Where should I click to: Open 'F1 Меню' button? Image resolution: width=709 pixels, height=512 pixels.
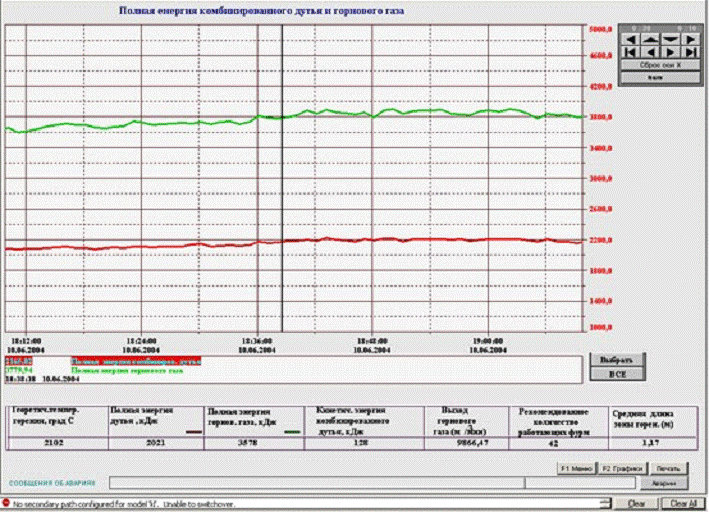point(577,469)
